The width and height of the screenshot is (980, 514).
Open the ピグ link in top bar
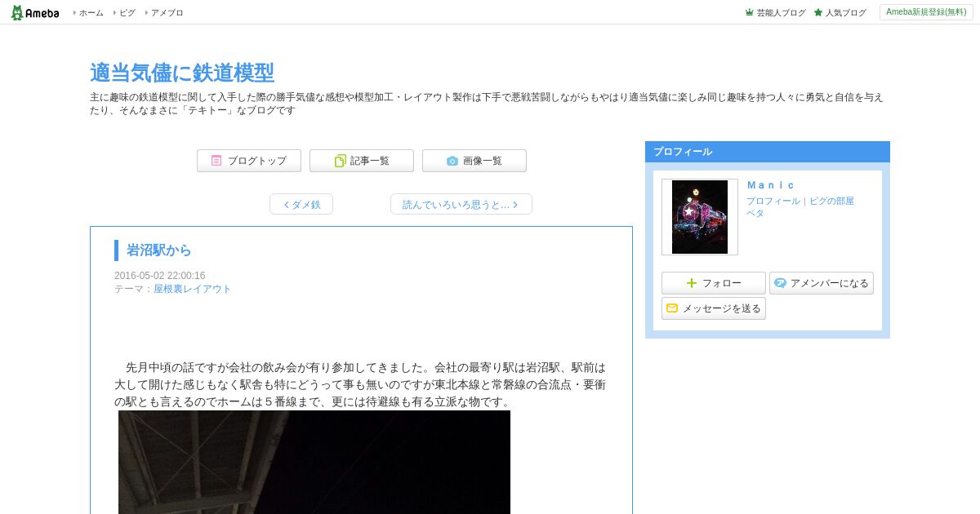[x=127, y=13]
